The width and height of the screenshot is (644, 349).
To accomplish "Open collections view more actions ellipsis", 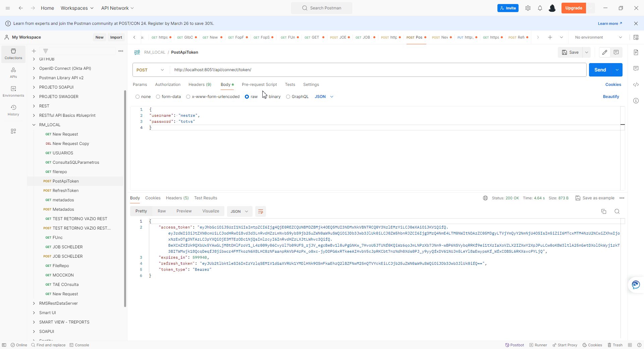I will [x=121, y=51].
